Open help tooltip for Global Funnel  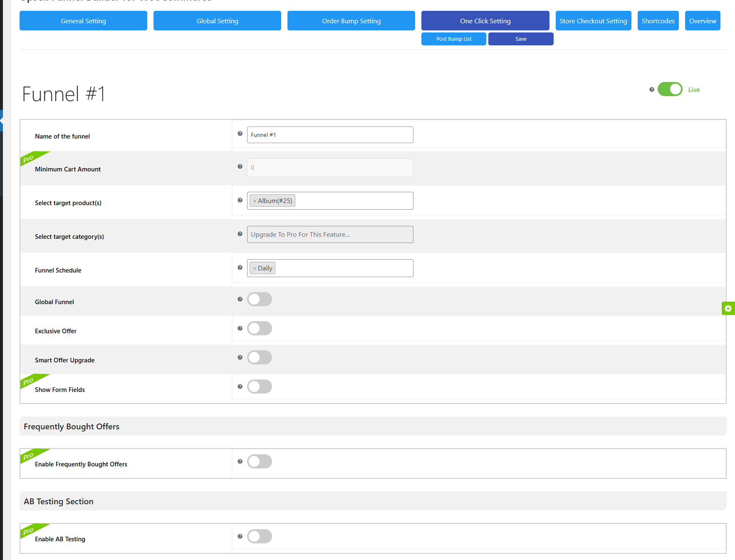(x=240, y=299)
